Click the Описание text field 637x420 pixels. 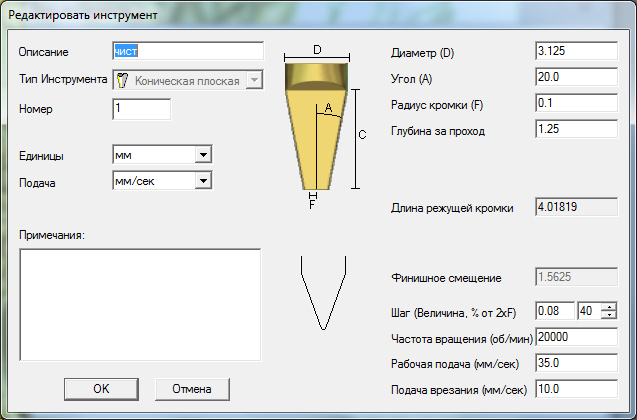point(187,51)
